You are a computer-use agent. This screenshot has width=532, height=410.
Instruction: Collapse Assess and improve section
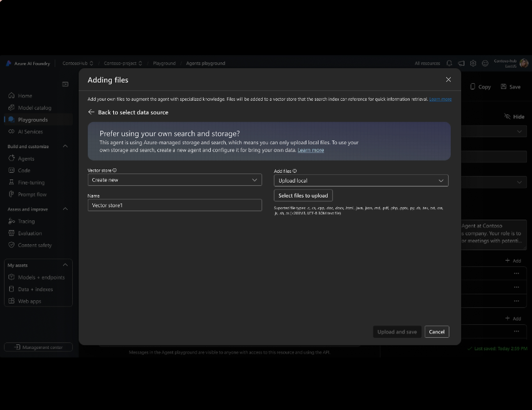click(66, 209)
